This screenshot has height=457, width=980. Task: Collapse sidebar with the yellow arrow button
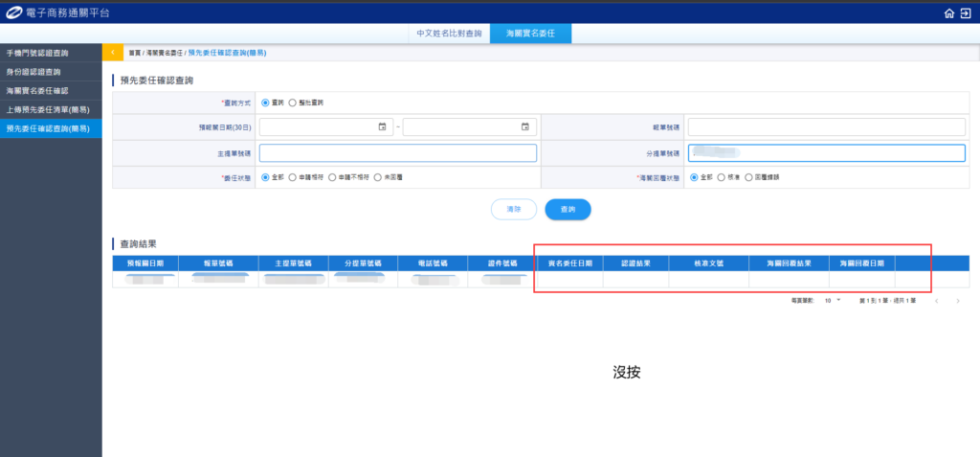pos(113,52)
